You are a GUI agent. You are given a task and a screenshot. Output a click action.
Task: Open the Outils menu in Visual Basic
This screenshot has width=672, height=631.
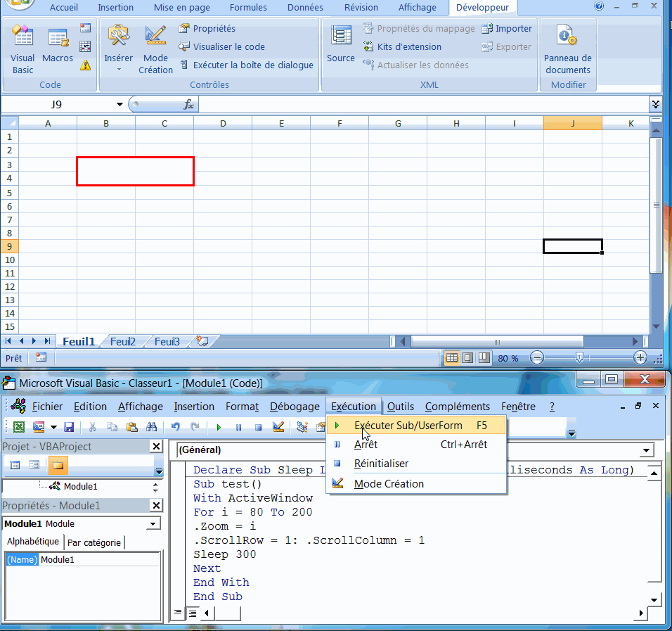(400, 406)
